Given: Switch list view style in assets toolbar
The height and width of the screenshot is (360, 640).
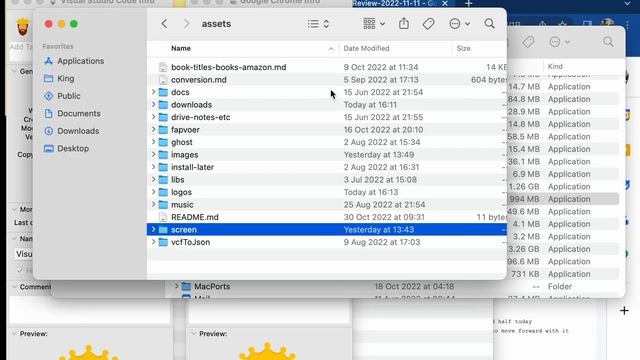Looking at the screenshot, I should (x=318, y=24).
